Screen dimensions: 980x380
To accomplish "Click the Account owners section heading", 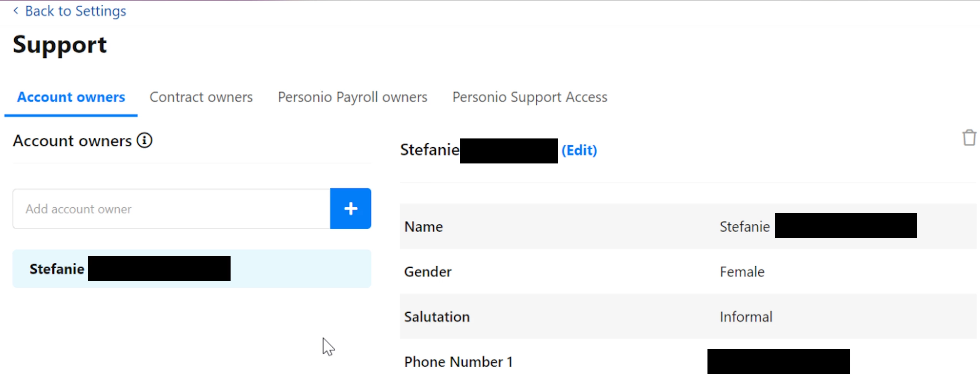I will [x=72, y=141].
